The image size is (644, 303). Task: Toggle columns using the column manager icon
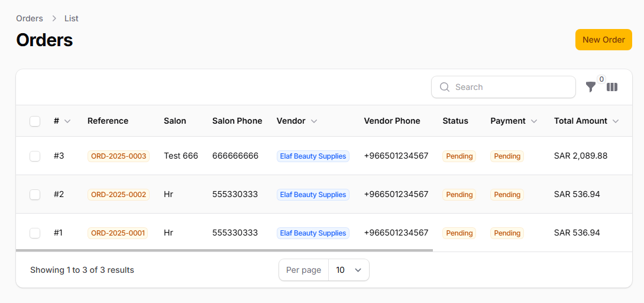(x=612, y=87)
